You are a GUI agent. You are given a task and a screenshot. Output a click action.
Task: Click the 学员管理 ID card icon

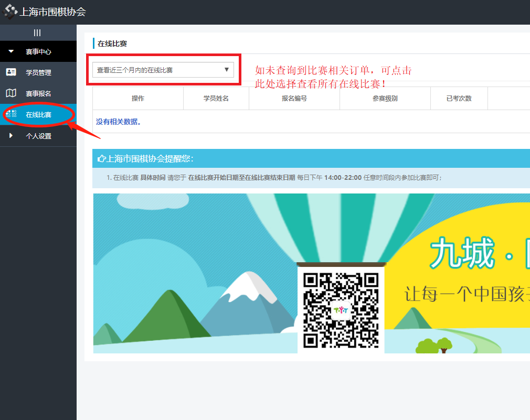[x=11, y=72]
